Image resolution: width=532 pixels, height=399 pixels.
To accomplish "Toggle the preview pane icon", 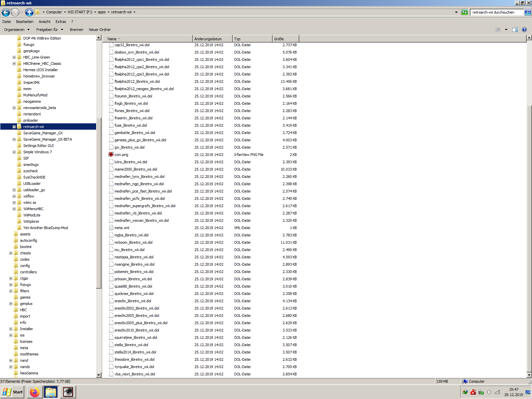I will (x=515, y=30).
